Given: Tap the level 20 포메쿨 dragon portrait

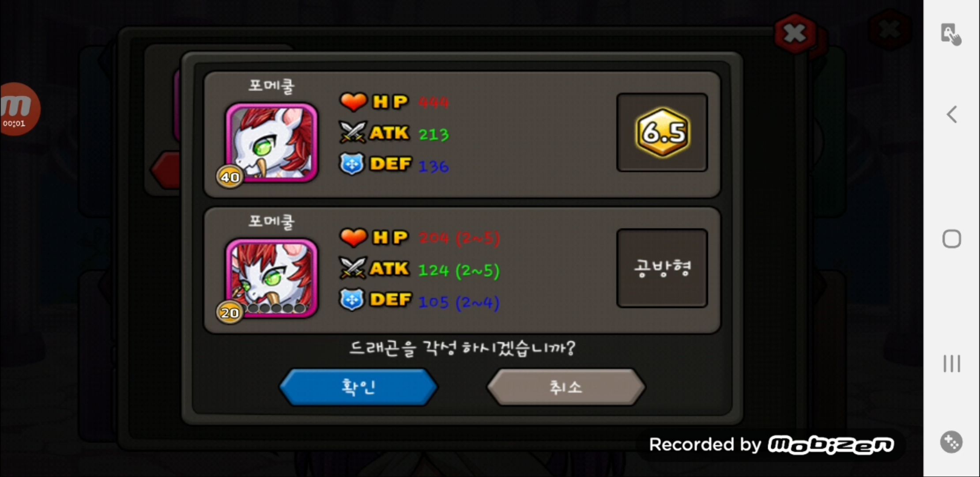Looking at the screenshot, I should pyautogui.click(x=271, y=278).
